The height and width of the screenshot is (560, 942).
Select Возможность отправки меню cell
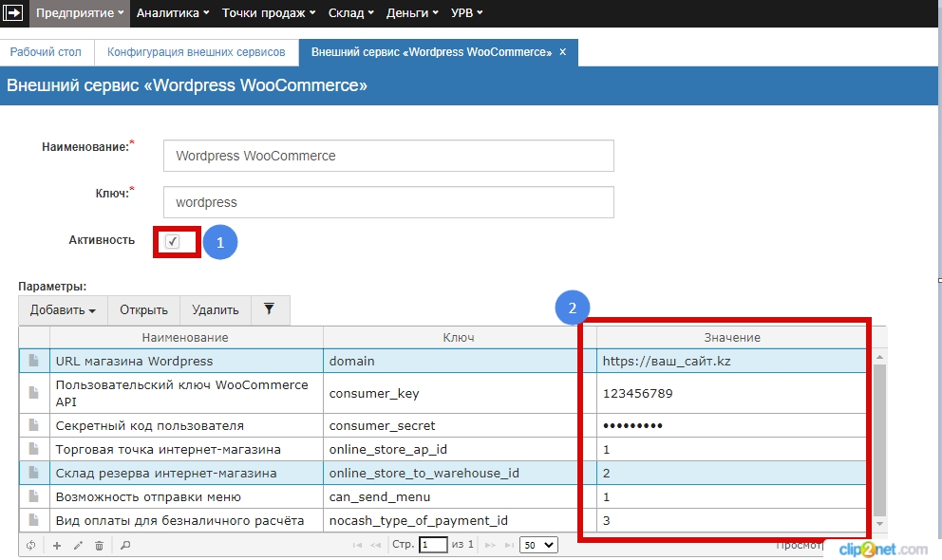(186, 496)
